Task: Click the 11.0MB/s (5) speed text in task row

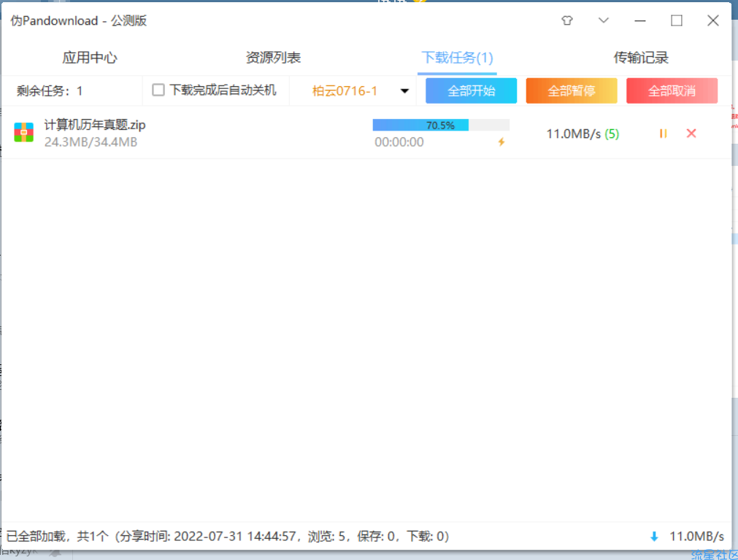Action: point(583,134)
